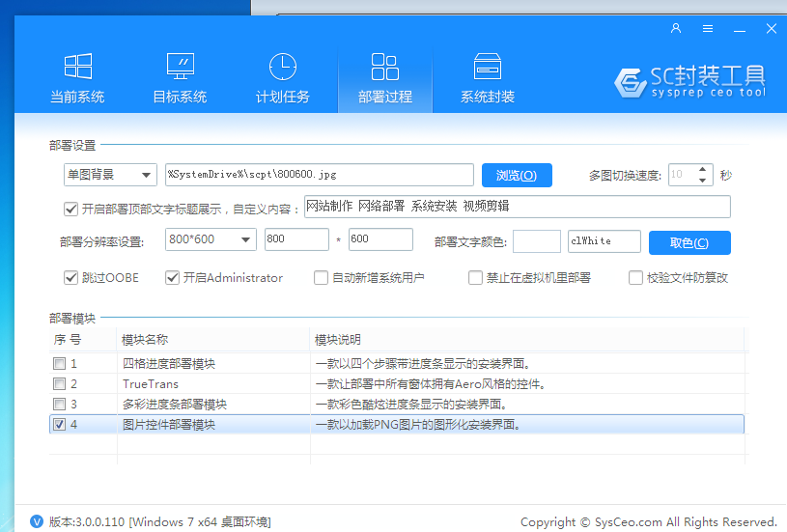Increase 多图切换速度 with the spinner up arrow
The height and width of the screenshot is (532, 787).
[703, 170]
